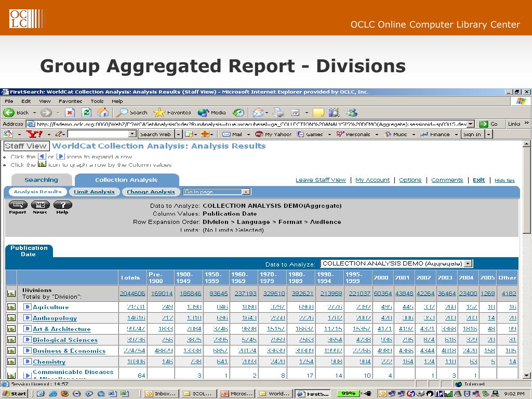Expand the Anthropology division row
532x399 pixels.
pyautogui.click(x=28, y=318)
